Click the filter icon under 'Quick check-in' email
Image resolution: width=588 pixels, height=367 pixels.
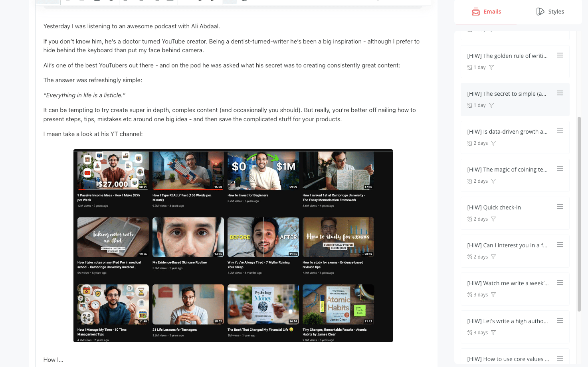493,219
